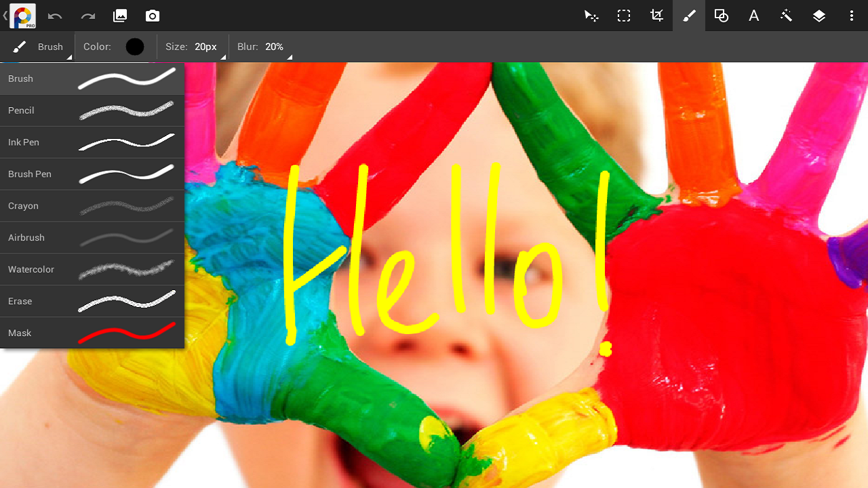
Task: Undo the last brush stroke
Action: (x=54, y=16)
